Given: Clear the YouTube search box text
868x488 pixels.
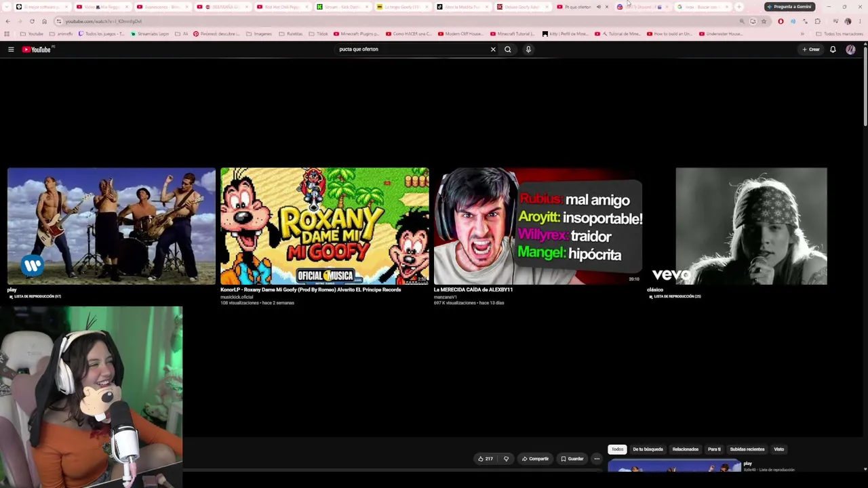Looking at the screenshot, I should (493, 49).
